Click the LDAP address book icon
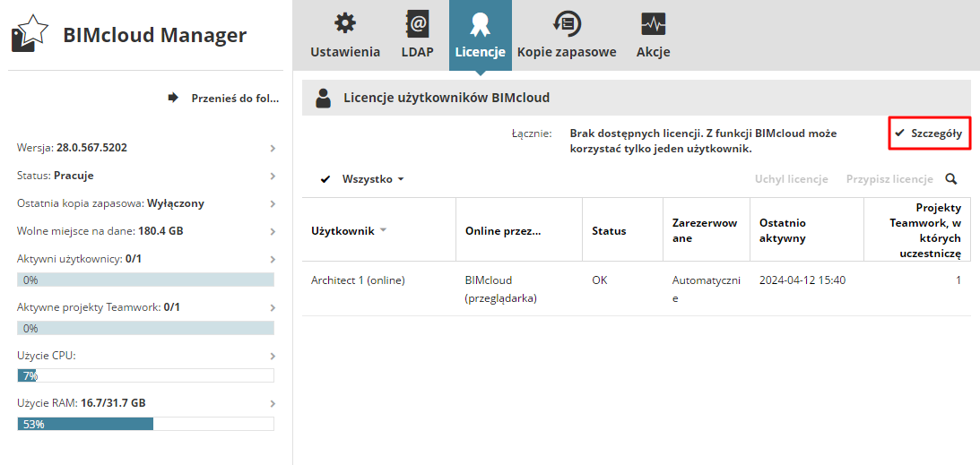 coord(417,23)
